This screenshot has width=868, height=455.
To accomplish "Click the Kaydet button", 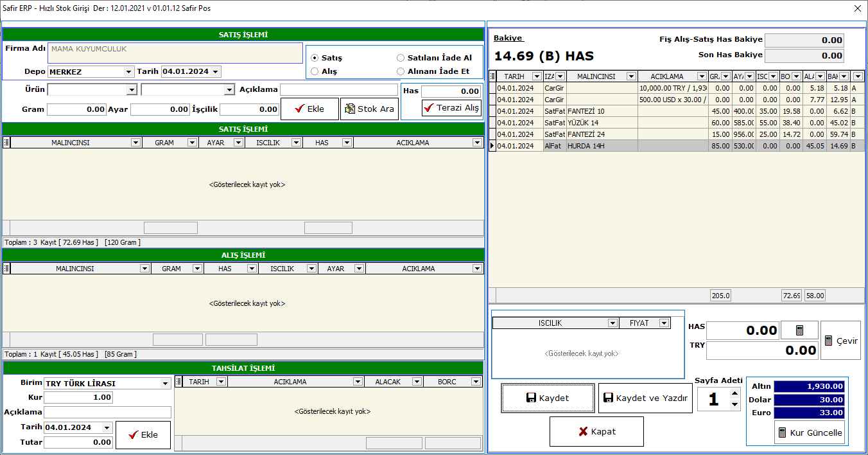I will (x=548, y=398).
